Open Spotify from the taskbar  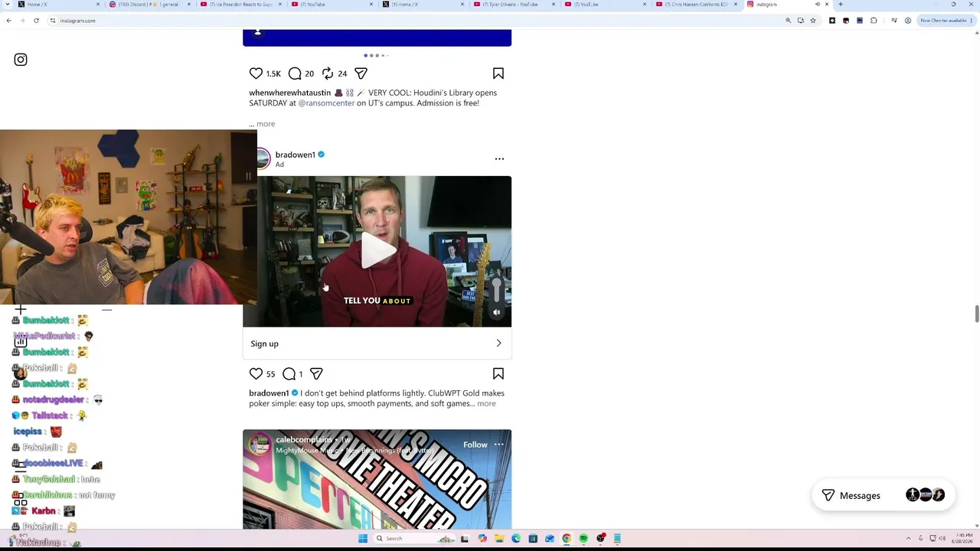pos(583,539)
